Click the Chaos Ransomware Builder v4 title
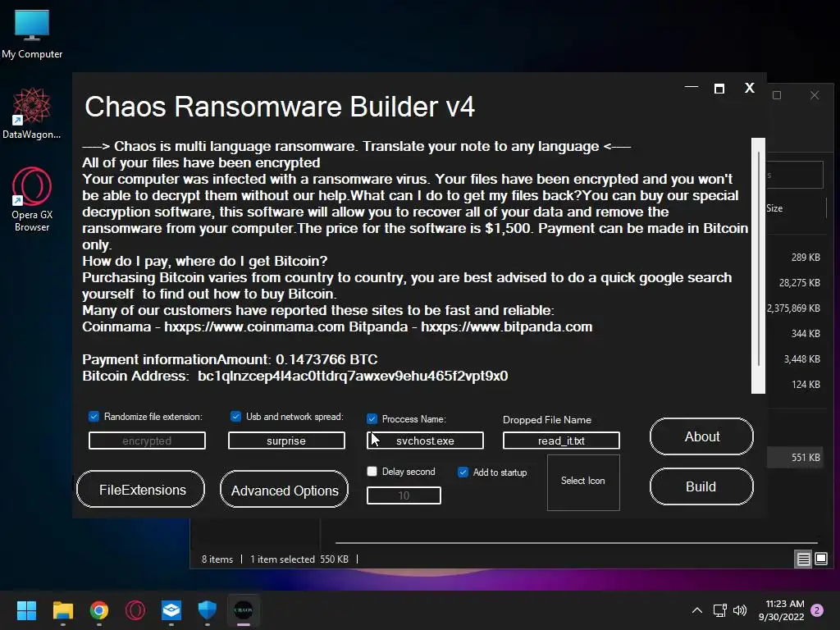 coord(280,107)
